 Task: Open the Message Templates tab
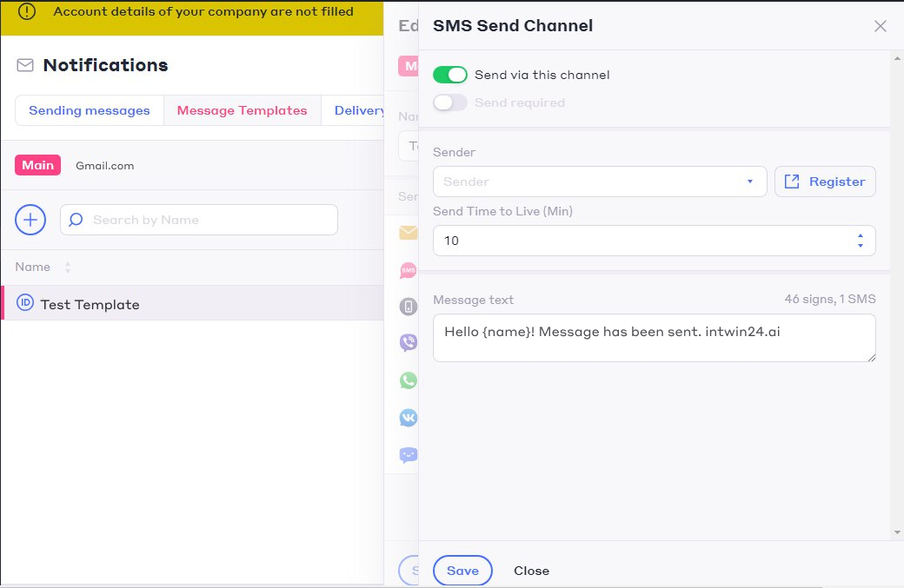point(242,110)
